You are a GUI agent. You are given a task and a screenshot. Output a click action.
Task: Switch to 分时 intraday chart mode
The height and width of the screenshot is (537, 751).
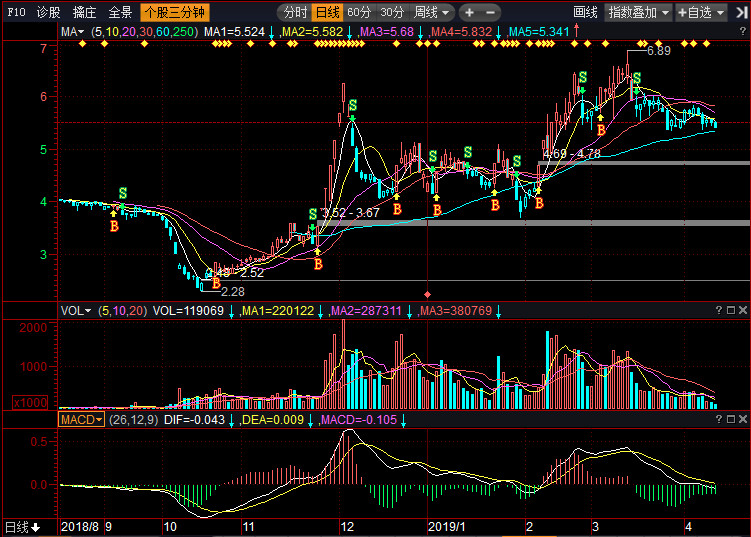click(x=293, y=13)
